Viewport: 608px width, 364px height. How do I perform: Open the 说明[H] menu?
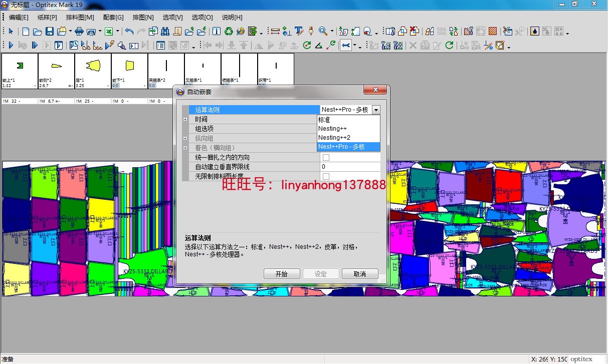tap(232, 17)
